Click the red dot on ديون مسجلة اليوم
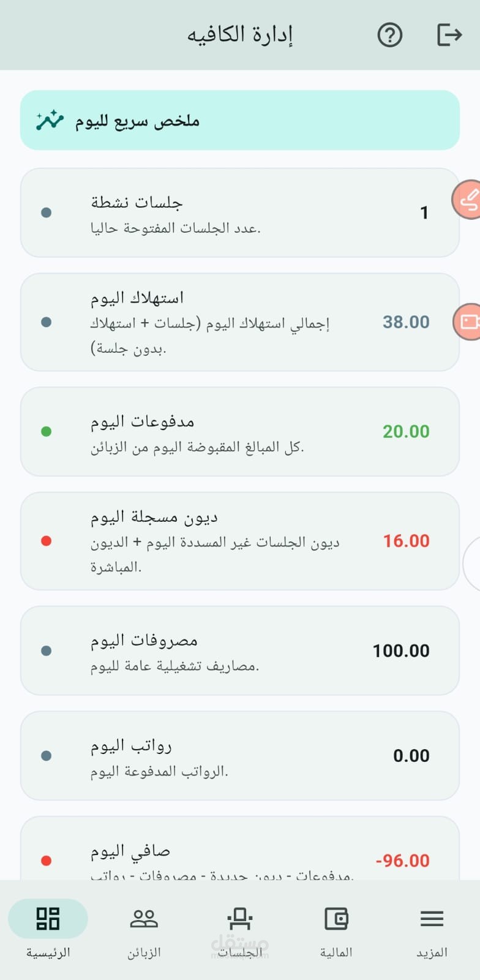This screenshot has width=480, height=980. click(46, 541)
